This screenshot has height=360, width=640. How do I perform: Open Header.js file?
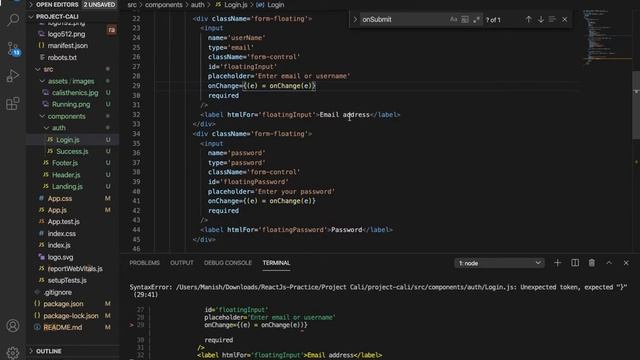pyautogui.click(x=73, y=175)
